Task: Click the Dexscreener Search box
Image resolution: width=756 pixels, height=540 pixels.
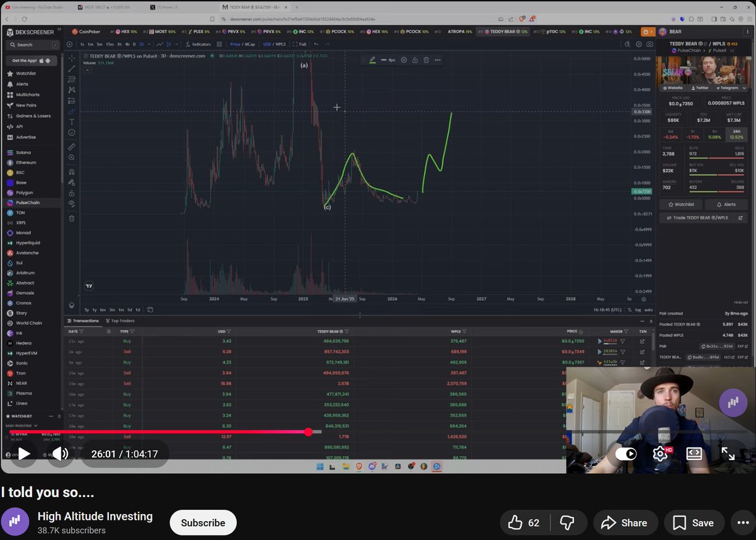Action: [31, 45]
